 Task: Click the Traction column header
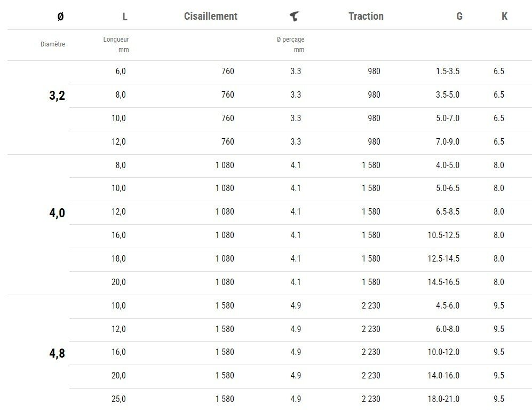pos(366,16)
